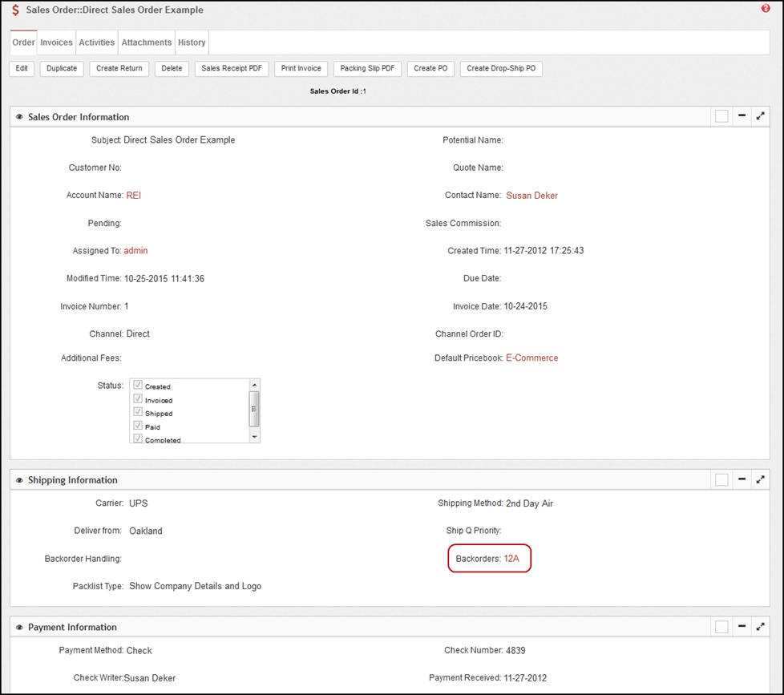
Task: Click the dollar sign Sales Order icon
Action: [15, 10]
